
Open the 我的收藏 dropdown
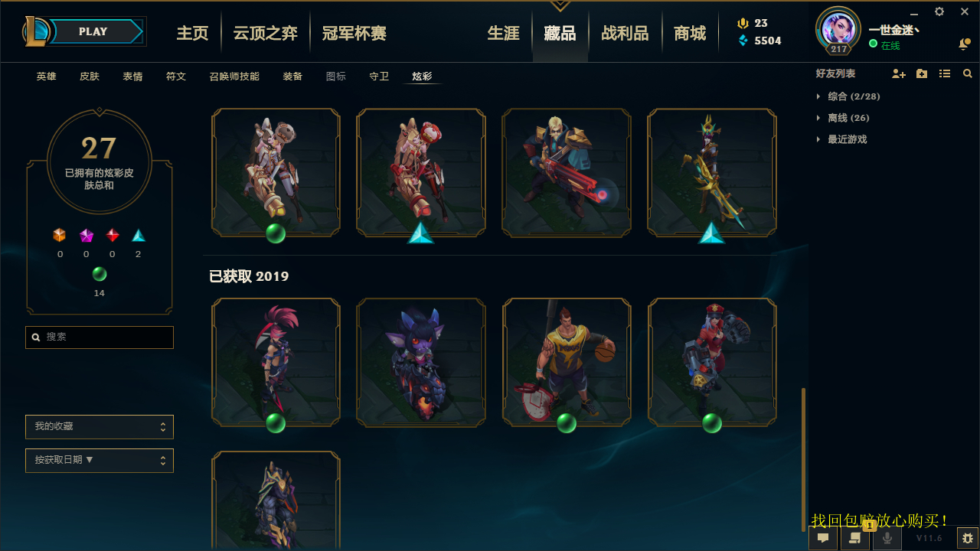(100, 427)
